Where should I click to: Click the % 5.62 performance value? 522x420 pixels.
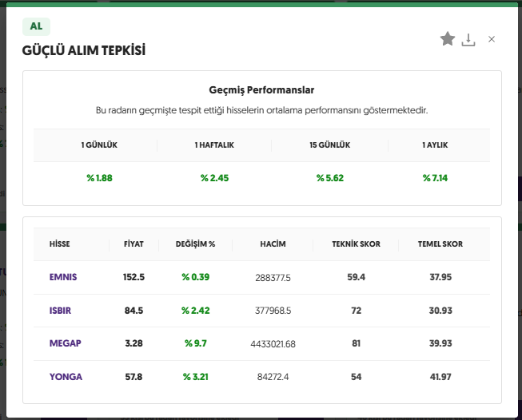[330, 178]
